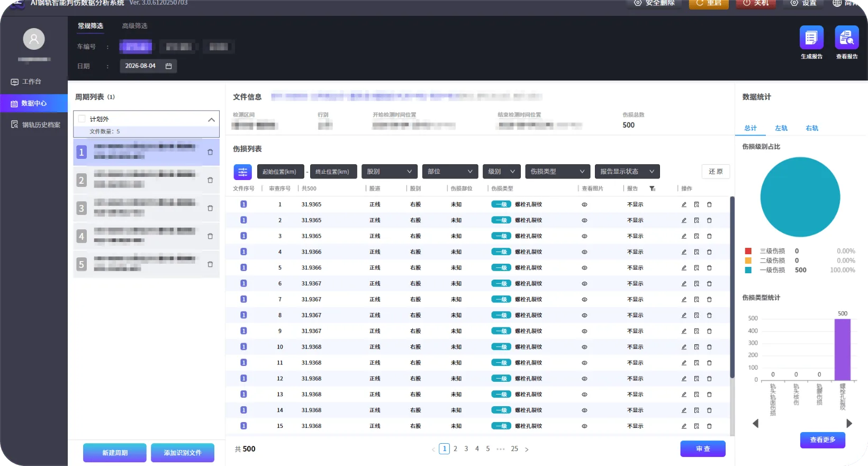
Task: Delete file 2 in cycle list
Action: 210,180
